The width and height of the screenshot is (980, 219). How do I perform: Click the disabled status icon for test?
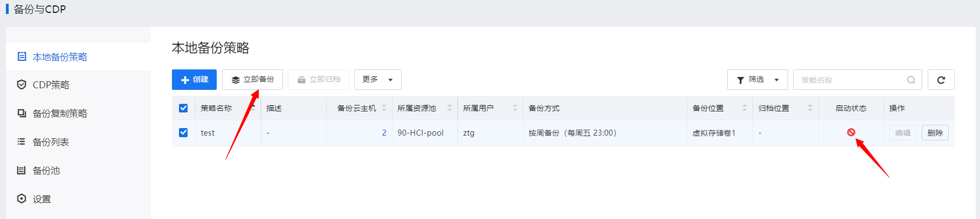[x=851, y=132]
